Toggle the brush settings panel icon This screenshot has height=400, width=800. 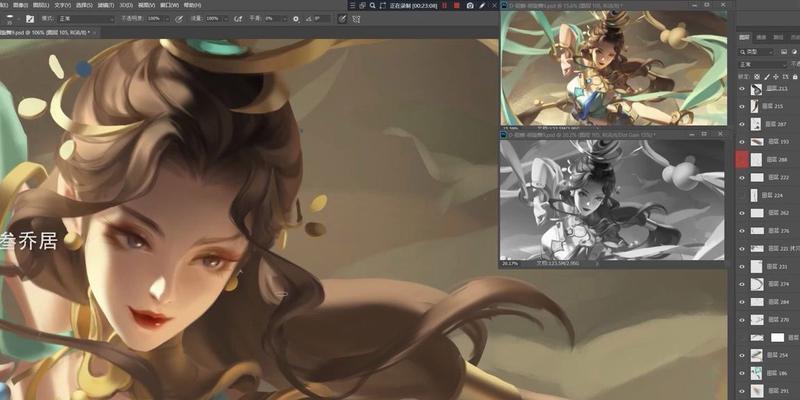(30, 19)
